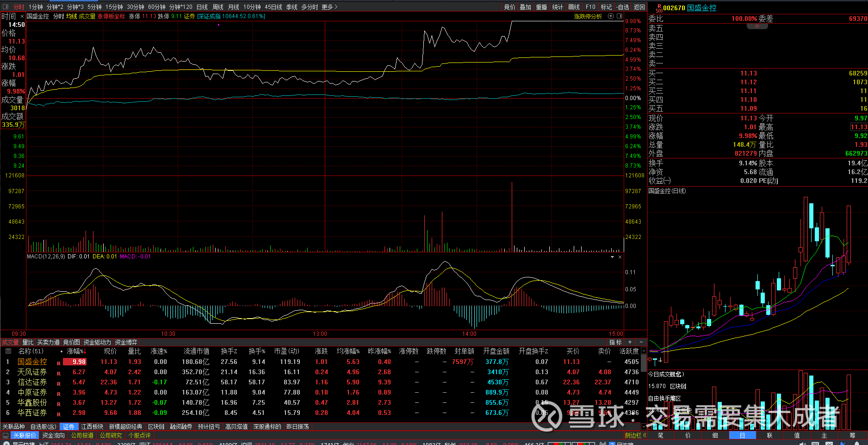
Task: Click the 叠加 overlay button
Action: 526,7
